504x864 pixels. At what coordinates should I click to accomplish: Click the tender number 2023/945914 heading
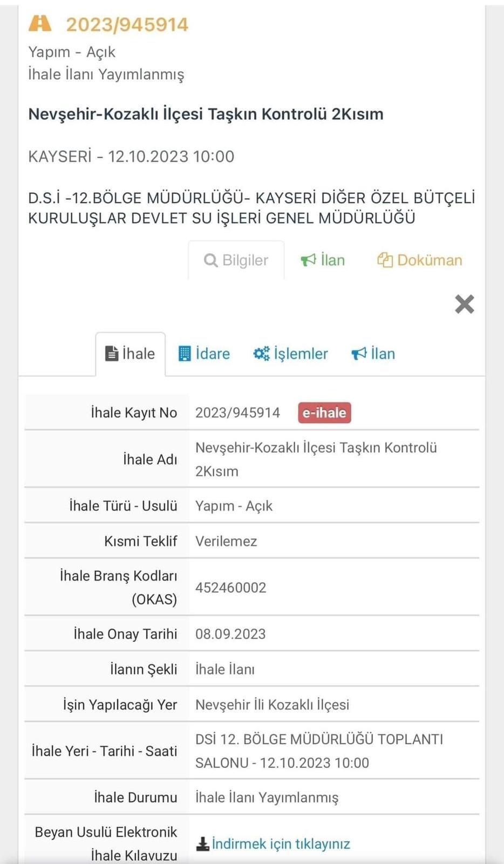tap(127, 24)
